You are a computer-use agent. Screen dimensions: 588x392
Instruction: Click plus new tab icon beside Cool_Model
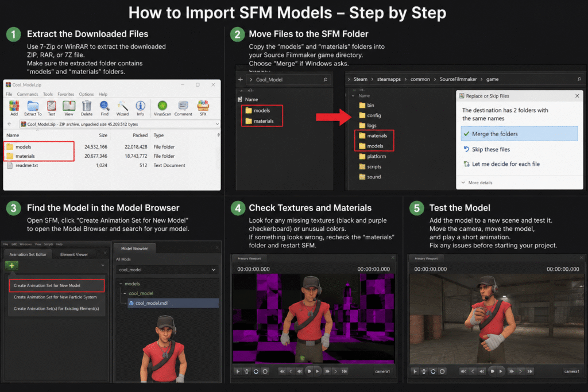click(241, 79)
